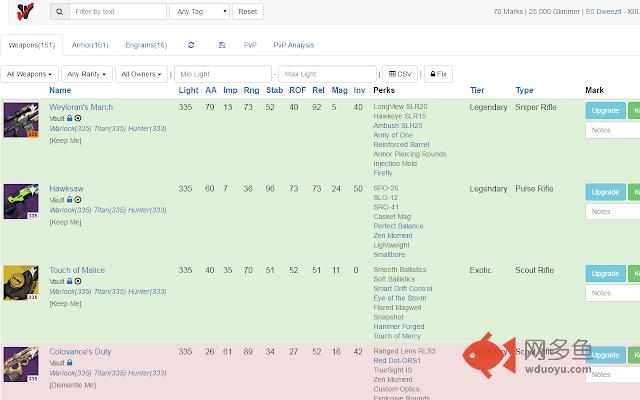
Task: Click Upgrade for Weyloran's March
Action: 605,111
